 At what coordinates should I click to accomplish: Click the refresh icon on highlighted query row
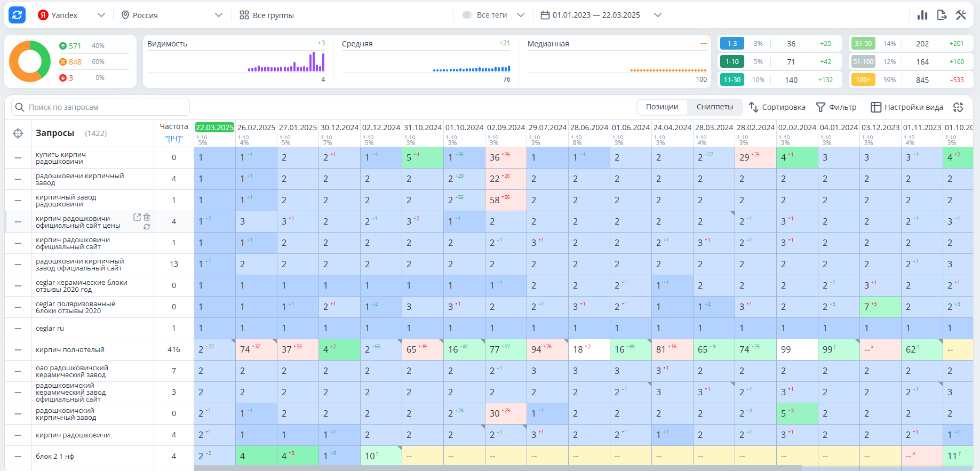147,227
